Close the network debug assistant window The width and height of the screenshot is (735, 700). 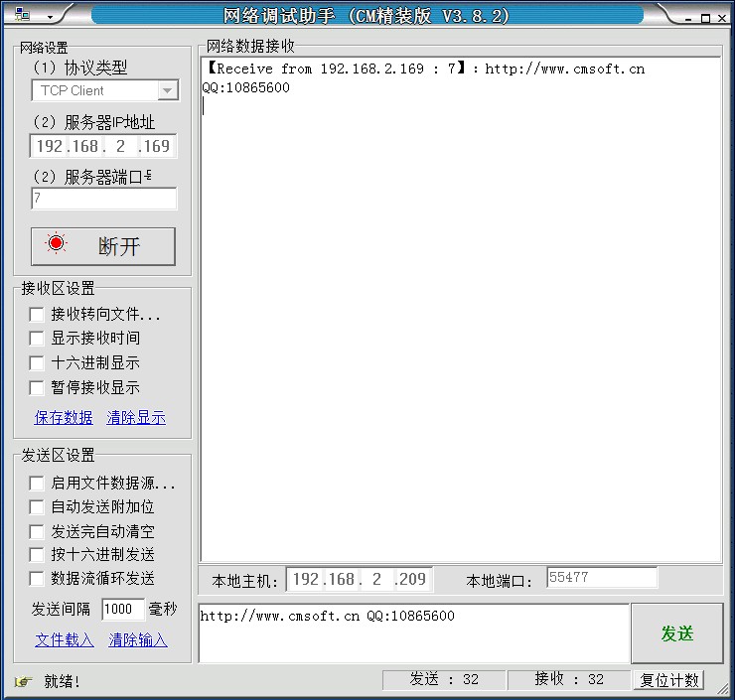click(x=722, y=18)
